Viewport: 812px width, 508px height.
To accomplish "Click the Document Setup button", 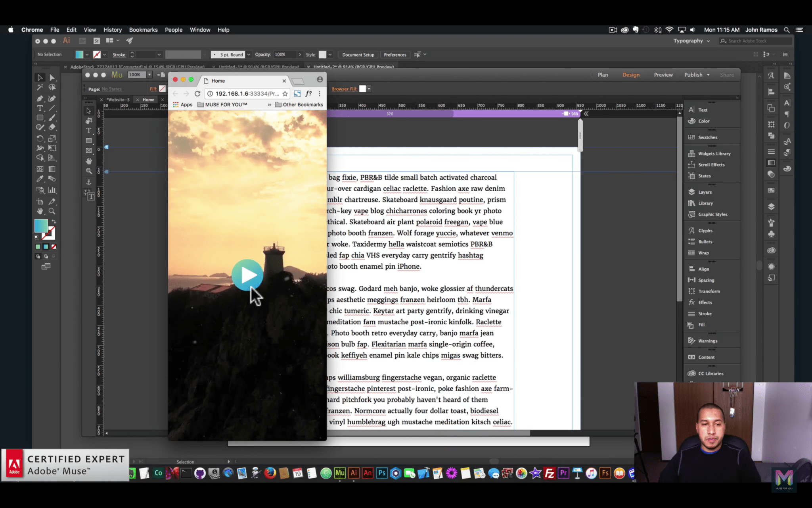I will click(358, 55).
